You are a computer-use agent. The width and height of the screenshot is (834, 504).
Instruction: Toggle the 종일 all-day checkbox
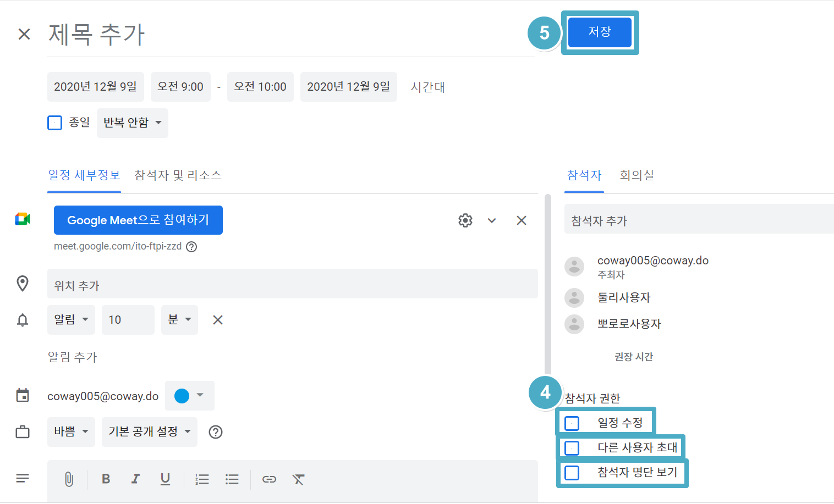pyautogui.click(x=55, y=123)
